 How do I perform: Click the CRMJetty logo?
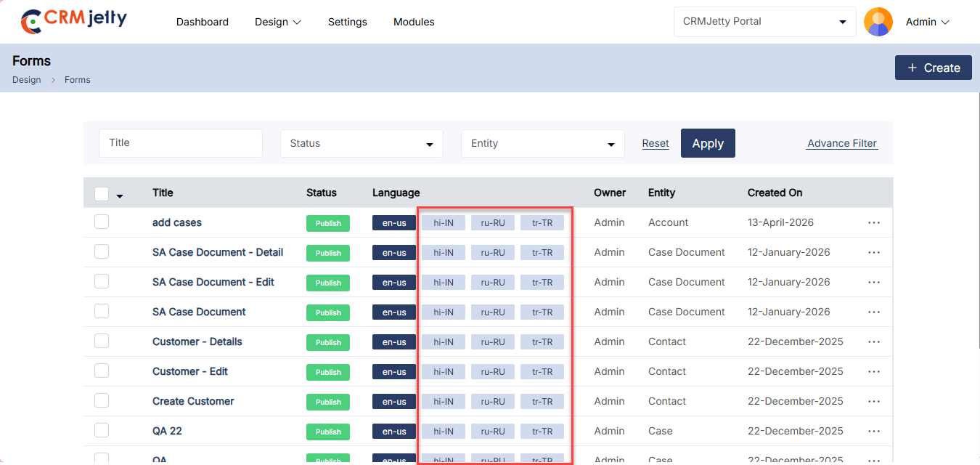73,21
